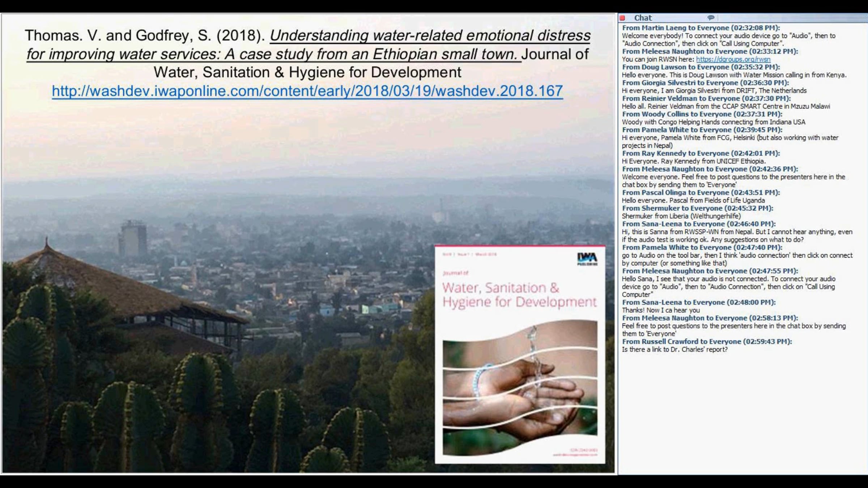The width and height of the screenshot is (868, 488).
Task: Click the underlined article title on the slide
Action: 430,35
